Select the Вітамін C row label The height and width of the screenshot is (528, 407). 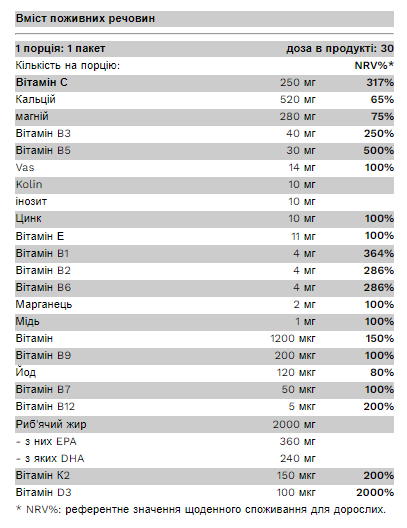click(41, 82)
